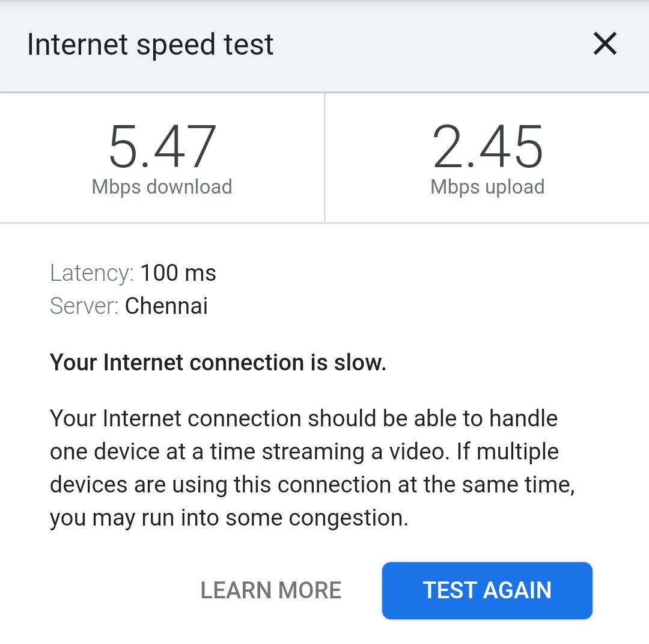Click the server name Chennai
This screenshot has width=649, height=644.
click(166, 306)
